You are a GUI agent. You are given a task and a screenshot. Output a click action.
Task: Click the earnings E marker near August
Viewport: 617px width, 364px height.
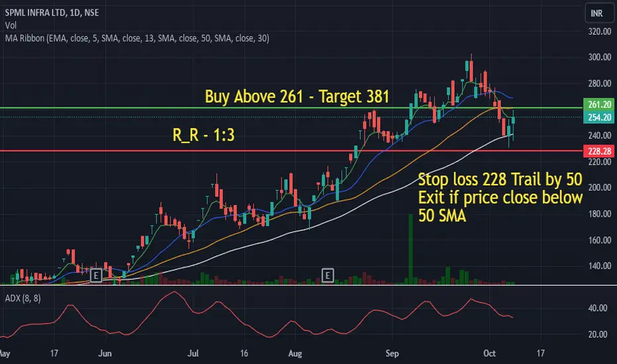(328, 275)
